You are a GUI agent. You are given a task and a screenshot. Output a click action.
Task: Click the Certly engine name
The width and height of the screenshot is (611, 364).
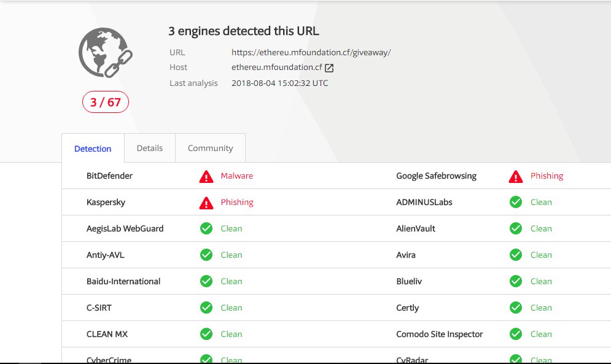(408, 308)
